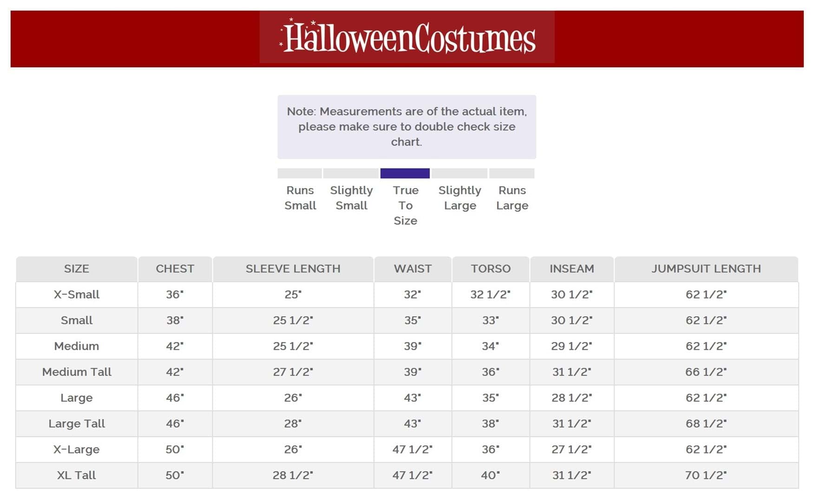The width and height of the screenshot is (813, 504).
Task: Click the Medium Tall size label
Action: 77,372
